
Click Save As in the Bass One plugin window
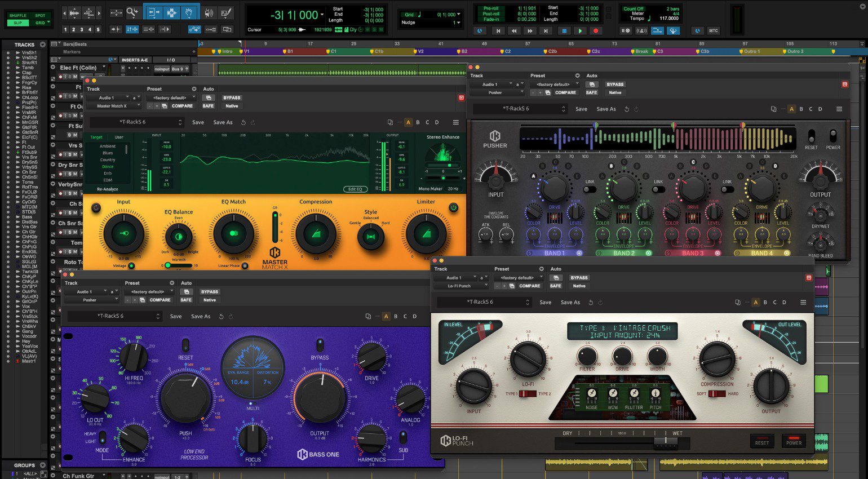tap(201, 316)
